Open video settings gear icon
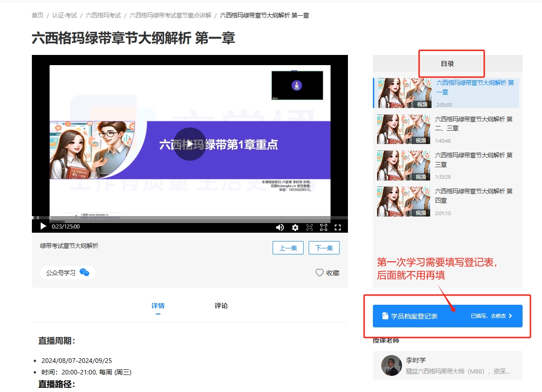Image resolution: width=542 pixels, height=392 pixels. (295, 227)
